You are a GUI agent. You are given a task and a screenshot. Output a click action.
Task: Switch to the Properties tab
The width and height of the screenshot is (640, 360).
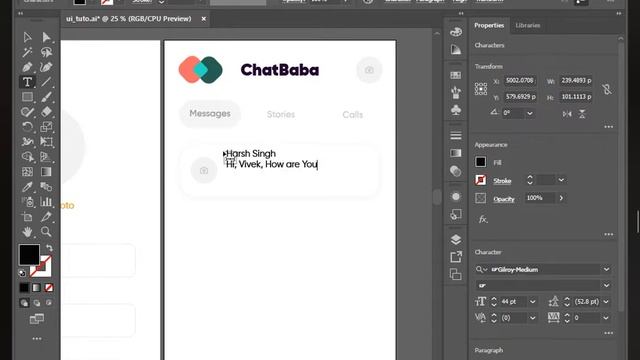point(489,25)
